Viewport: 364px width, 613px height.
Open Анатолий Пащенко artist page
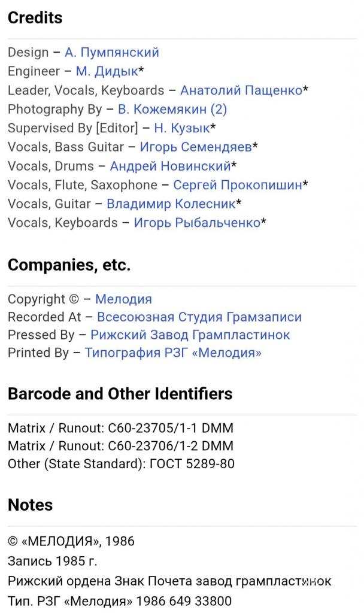tap(241, 90)
